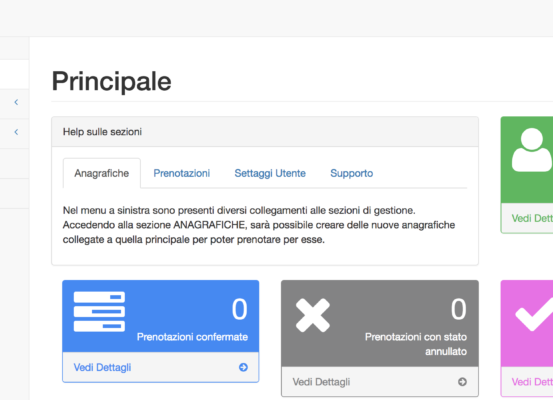Open Vedi Dettagli for annullato bookings

coord(321,382)
